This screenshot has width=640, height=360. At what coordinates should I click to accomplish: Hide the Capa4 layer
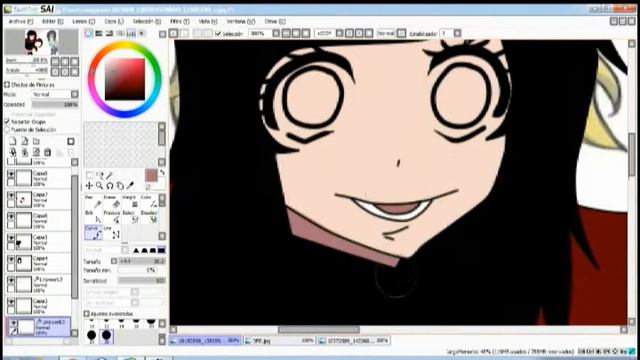tap(11, 259)
